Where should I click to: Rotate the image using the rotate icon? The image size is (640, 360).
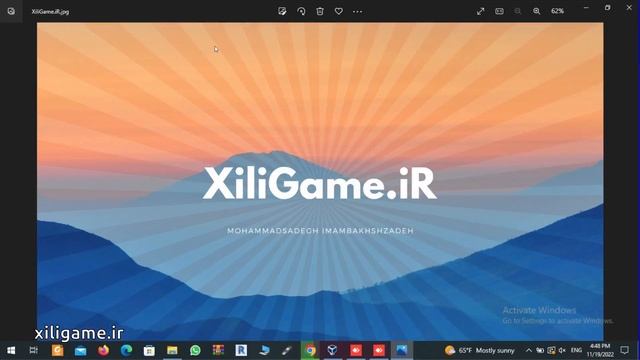[301, 11]
